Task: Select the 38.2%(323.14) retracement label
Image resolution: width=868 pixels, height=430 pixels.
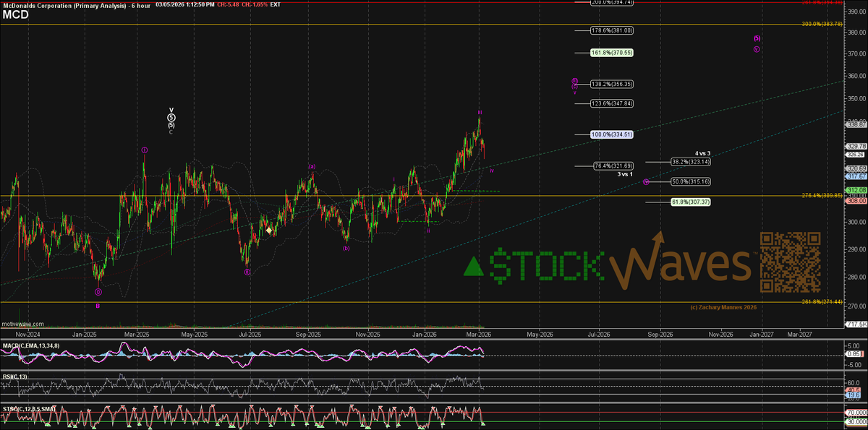Action: click(692, 162)
